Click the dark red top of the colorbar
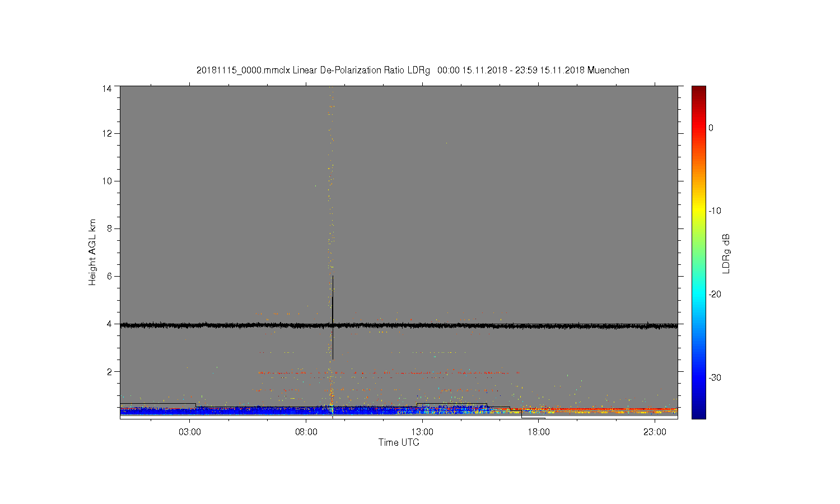The image size is (840, 504). pos(699,91)
